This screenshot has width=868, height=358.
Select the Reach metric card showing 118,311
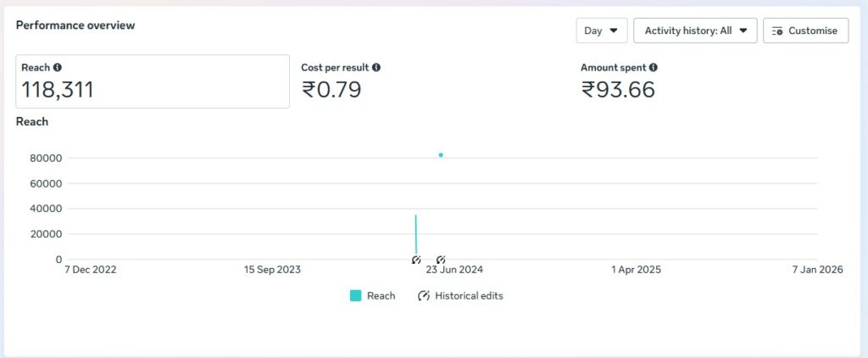pyautogui.click(x=153, y=81)
